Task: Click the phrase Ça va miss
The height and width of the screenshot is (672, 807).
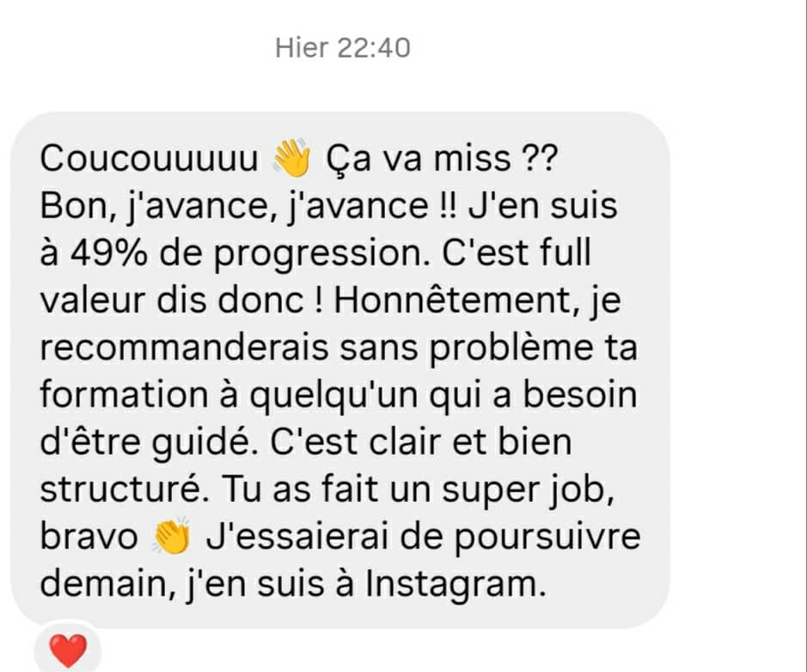Action: tap(419, 160)
